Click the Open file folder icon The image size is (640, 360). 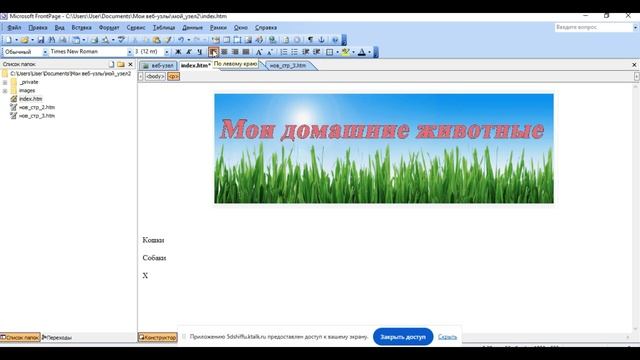[x=24, y=40]
